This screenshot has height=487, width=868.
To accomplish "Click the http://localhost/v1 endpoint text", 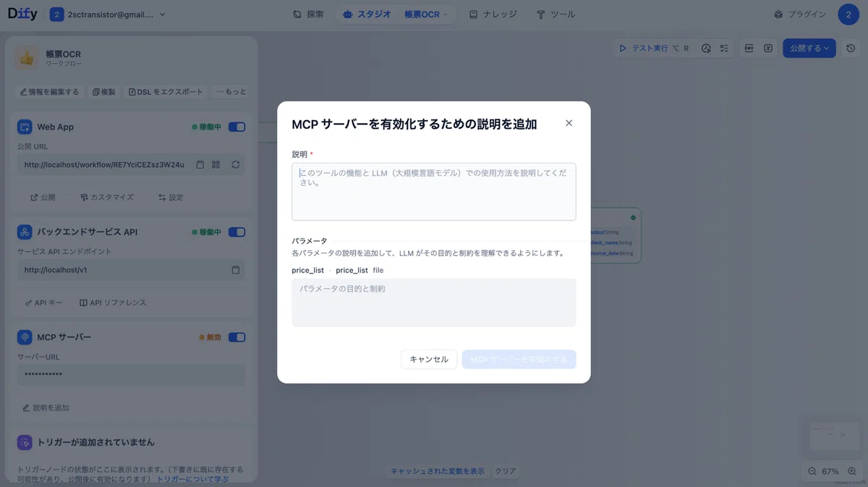I will (x=56, y=270).
